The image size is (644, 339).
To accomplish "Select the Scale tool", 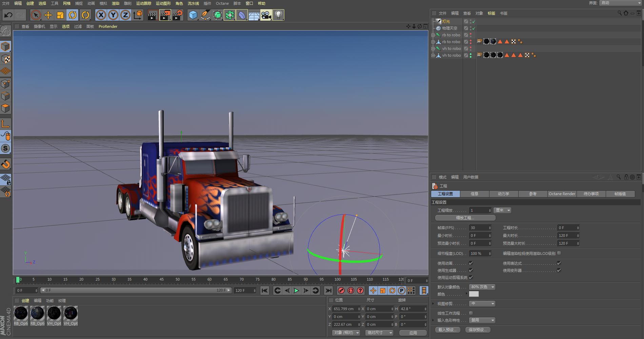I will [x=60, y=15].
